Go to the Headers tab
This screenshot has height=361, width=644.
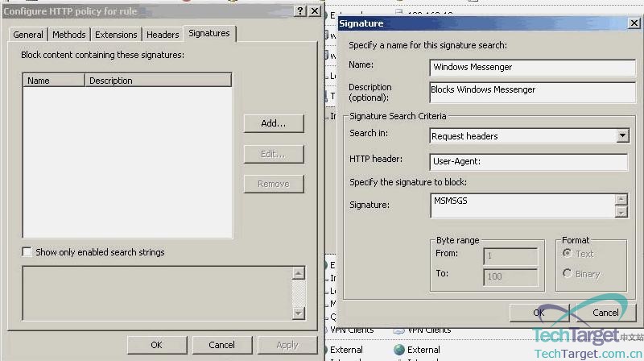click(x=163, y=35)
